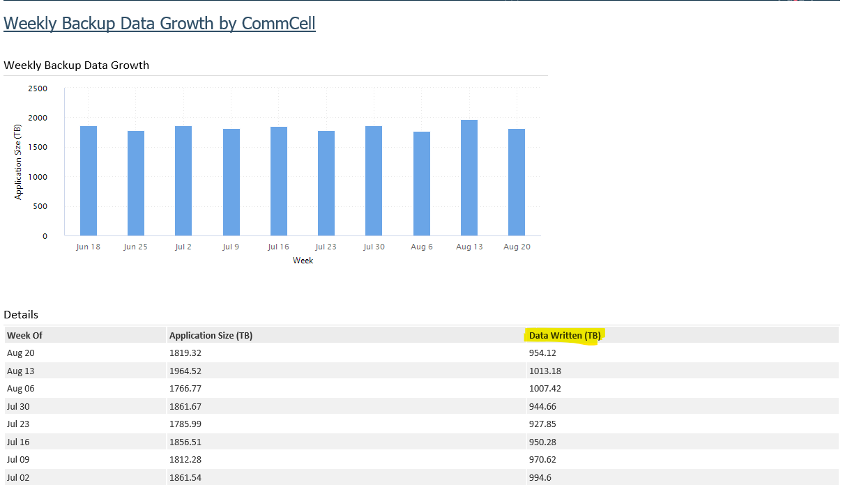Select application size value 1861.67
868x487 pixels.
[185, 406]
